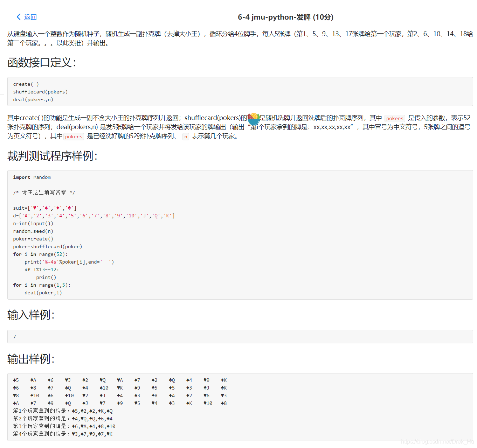477x448 pixels.
Task: Click the ♦K card symbol at the output's top-right
Action: tap(224, 380)
